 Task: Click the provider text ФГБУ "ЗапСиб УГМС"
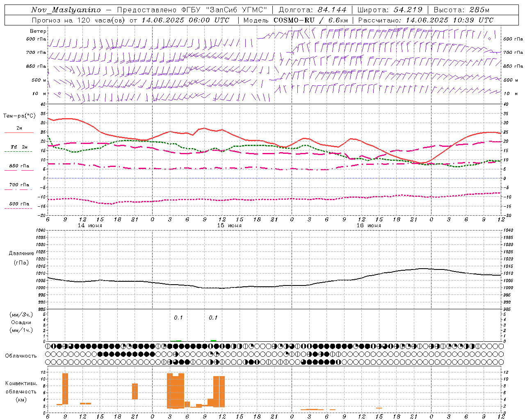[224, 10]
